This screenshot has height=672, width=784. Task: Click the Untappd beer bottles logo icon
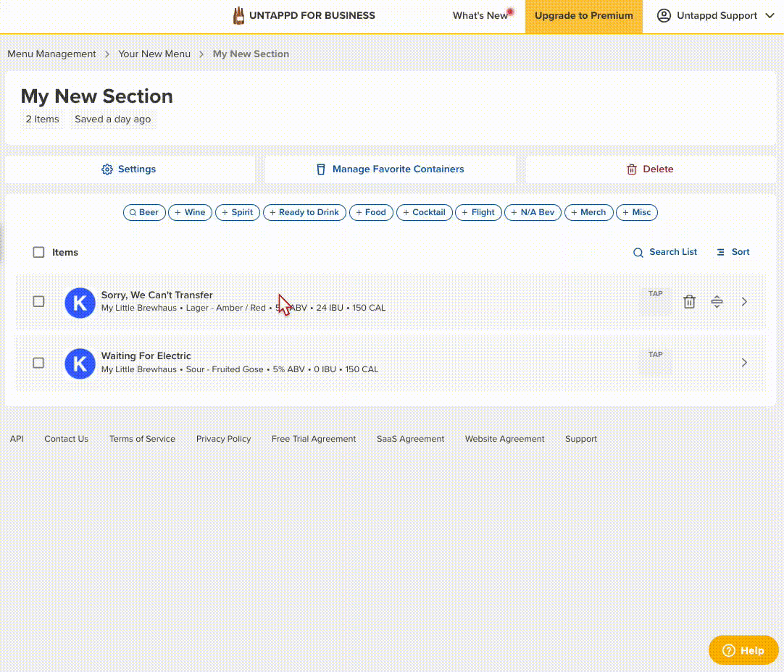point(238,16)
